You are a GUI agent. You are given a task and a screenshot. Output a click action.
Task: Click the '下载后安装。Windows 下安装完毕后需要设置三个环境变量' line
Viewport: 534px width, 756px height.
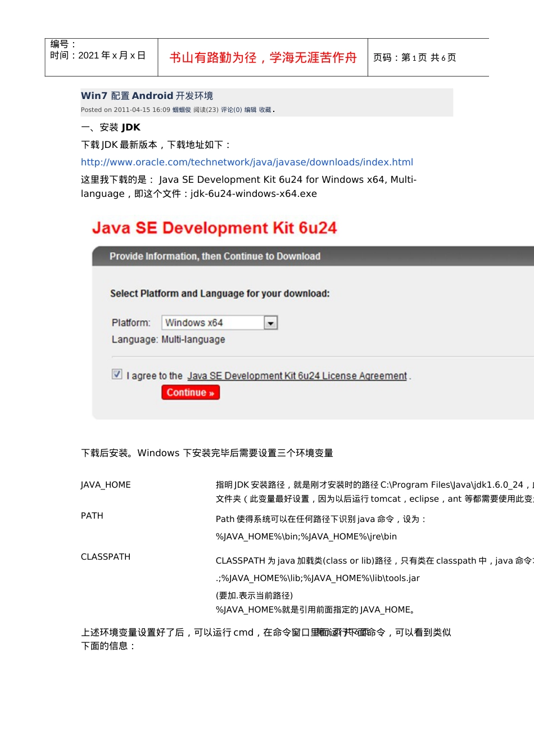point(207,453)
